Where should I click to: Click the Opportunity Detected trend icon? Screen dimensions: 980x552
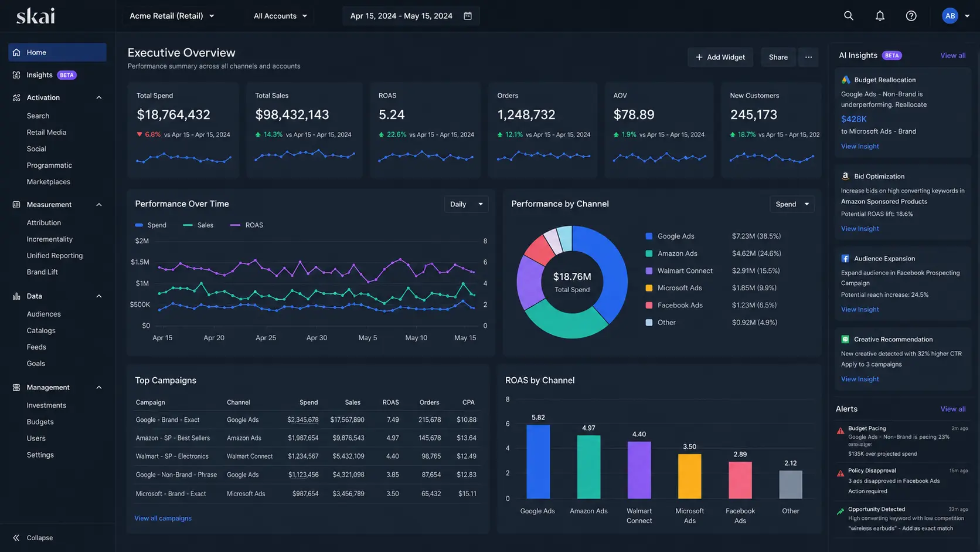coord(841,512)
